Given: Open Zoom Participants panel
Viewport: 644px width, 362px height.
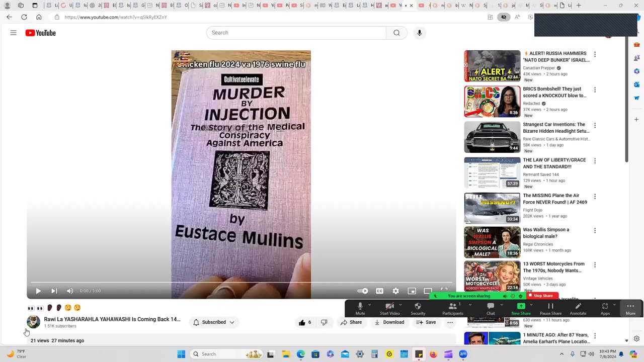Looking at the screenshot, I should click(x=452, y=308).
